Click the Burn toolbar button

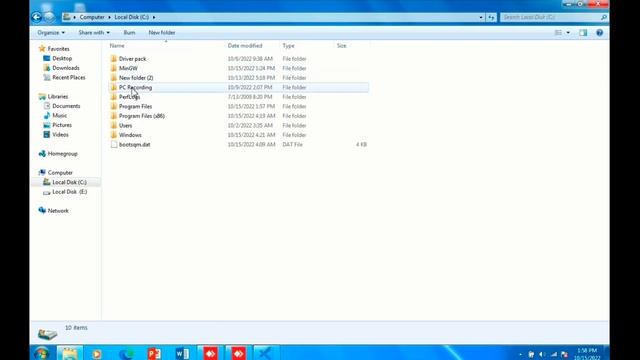click(129, 33)
